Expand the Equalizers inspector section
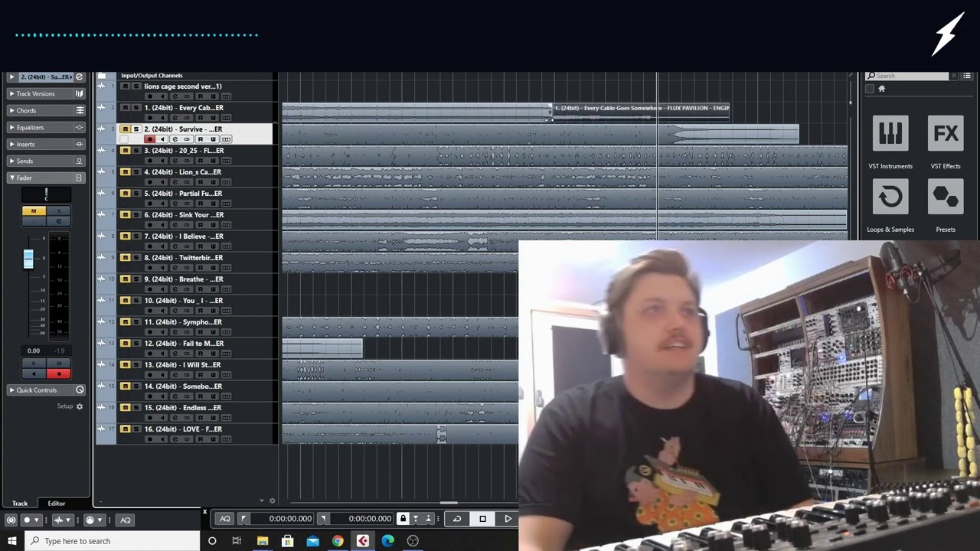 (11, 127)
